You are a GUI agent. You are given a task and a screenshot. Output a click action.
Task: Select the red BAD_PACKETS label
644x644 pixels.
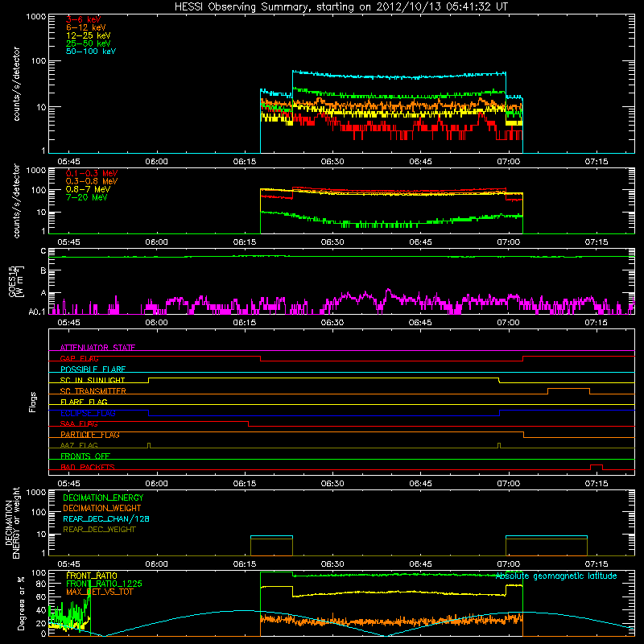pos(88,467)
